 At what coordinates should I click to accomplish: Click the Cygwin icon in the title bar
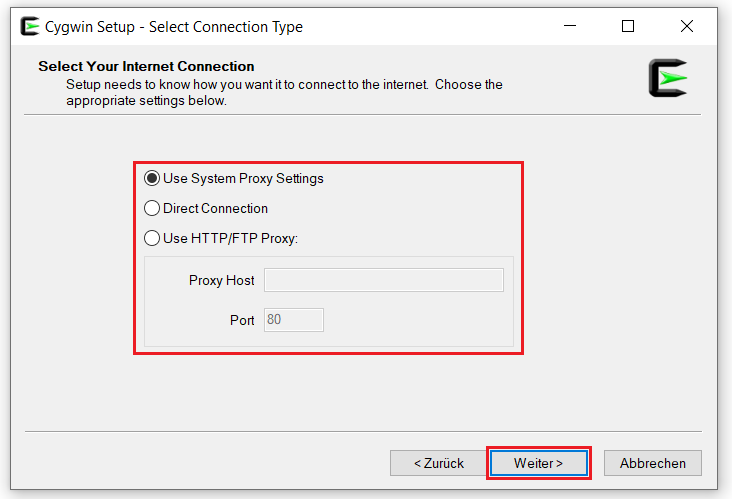(x=29, y=27)
